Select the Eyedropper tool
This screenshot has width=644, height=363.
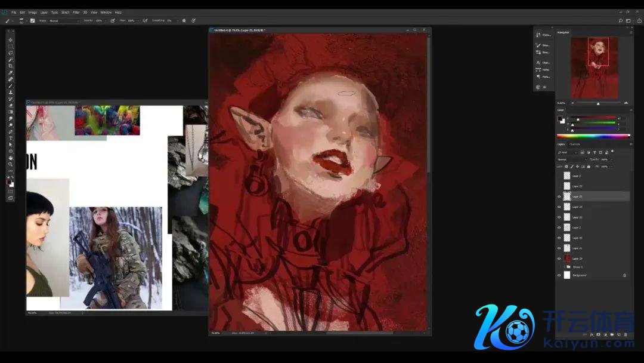(x=11, y=73)
